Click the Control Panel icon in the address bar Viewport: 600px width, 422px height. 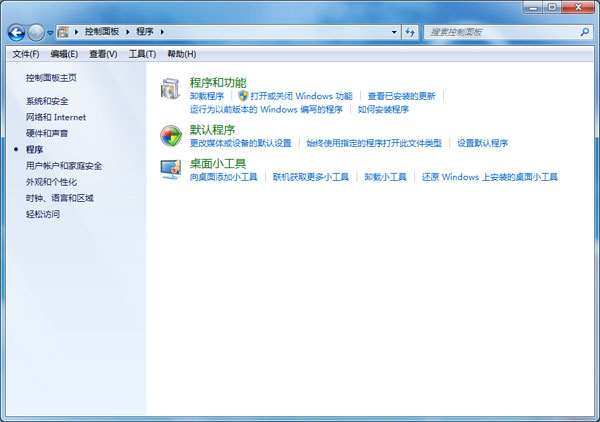click(63, 32)
